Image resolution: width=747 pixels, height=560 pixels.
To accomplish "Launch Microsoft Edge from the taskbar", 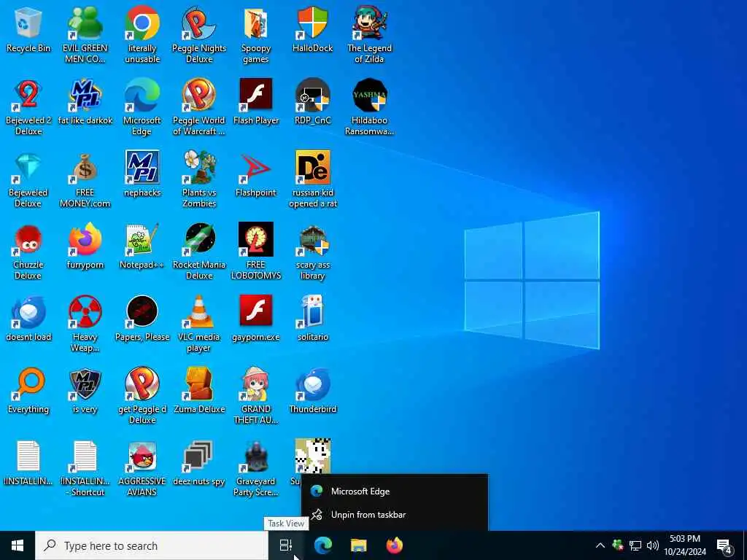I will (x=322, y=545).
